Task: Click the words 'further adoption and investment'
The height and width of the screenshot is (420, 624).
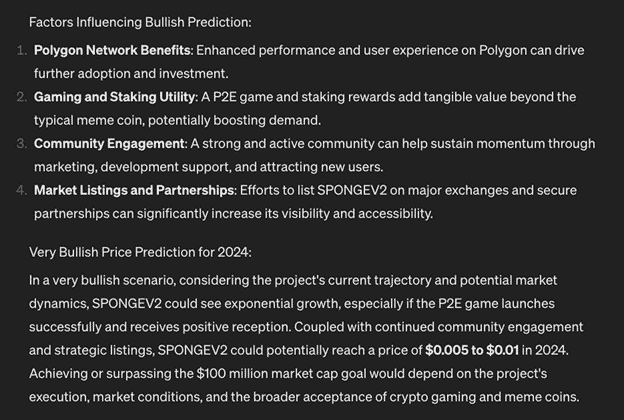Action: (130, 74)
